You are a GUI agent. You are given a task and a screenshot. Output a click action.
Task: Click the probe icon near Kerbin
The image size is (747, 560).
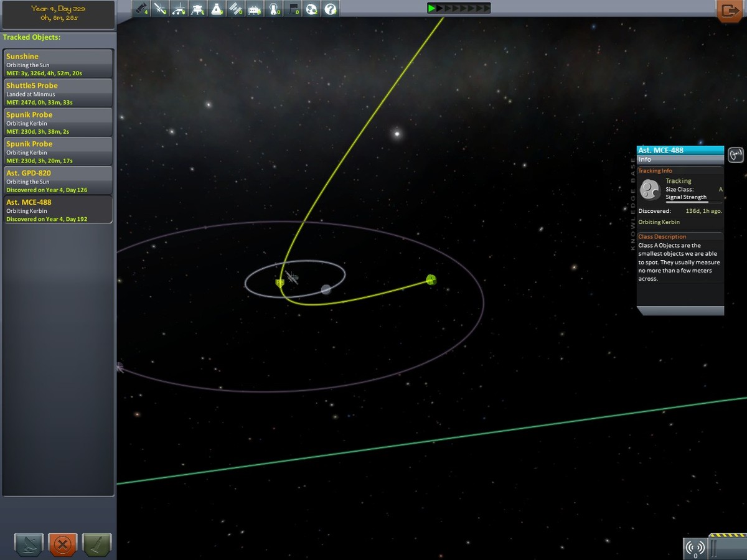click(x=293, y=278)
